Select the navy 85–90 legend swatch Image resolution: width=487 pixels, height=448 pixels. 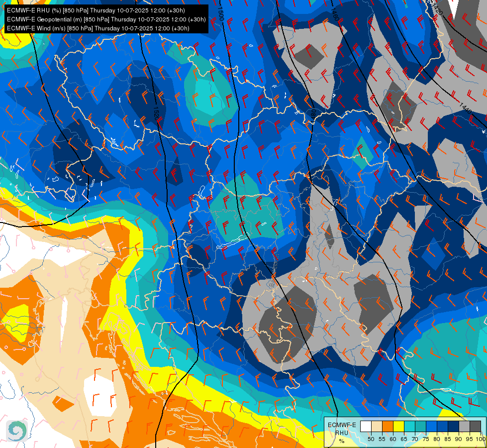click(x=454, y=426)
